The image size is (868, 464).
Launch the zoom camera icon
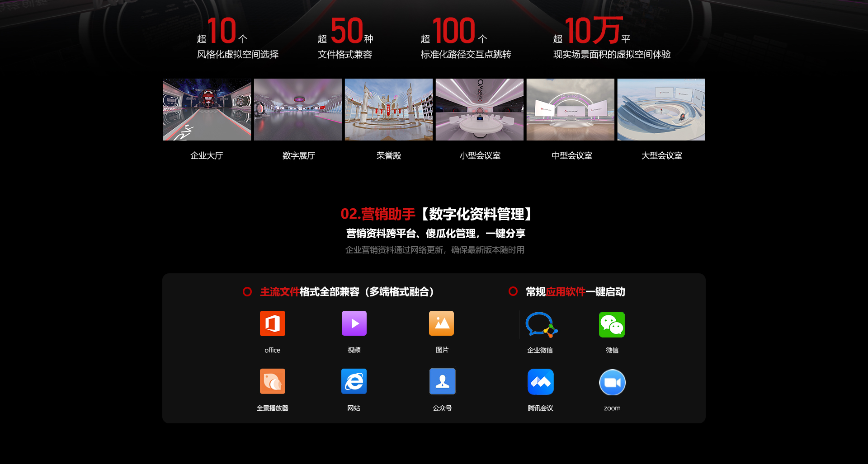(x=612, y=382)
